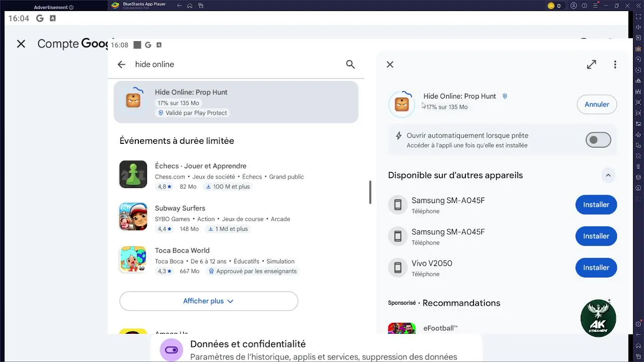Close the Compte Google page
The height and width of the screenshot is (362, 644).
click(x=21, y=44)
